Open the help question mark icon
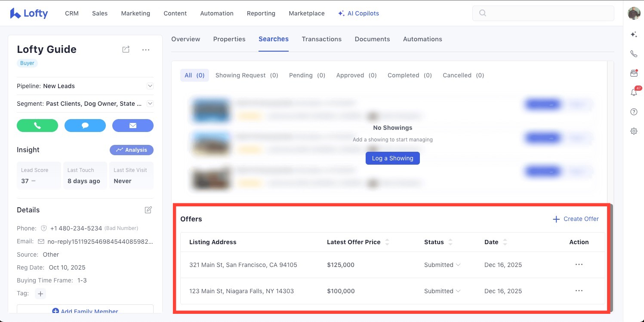 tap(634, 112)
